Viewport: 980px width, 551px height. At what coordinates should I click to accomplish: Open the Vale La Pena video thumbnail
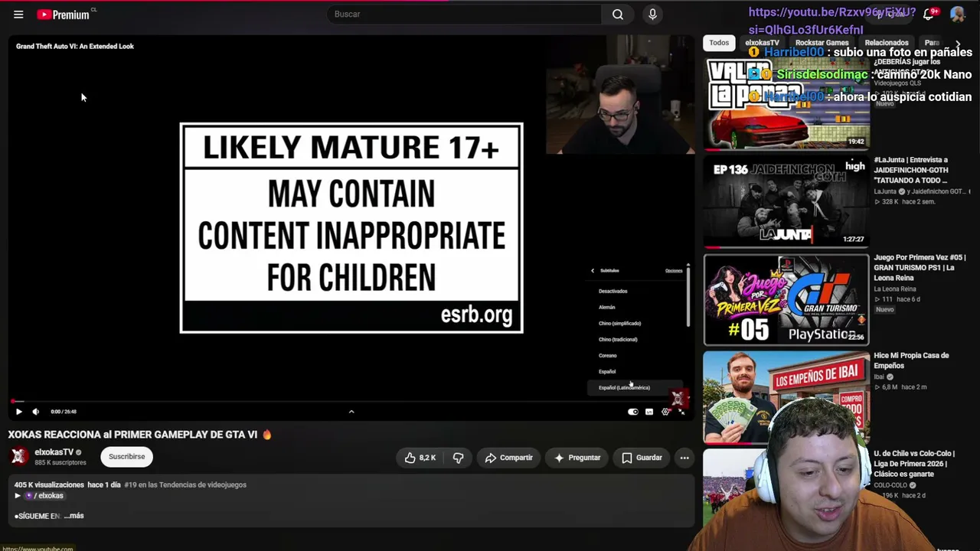(786, 103)
